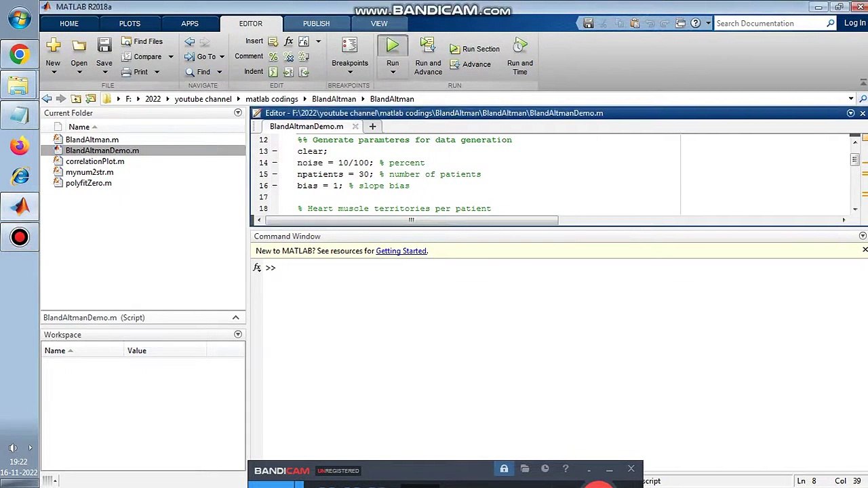868x488 pixels.
Task: Open Workspace panel actions menu
Action: coord(238,335)
